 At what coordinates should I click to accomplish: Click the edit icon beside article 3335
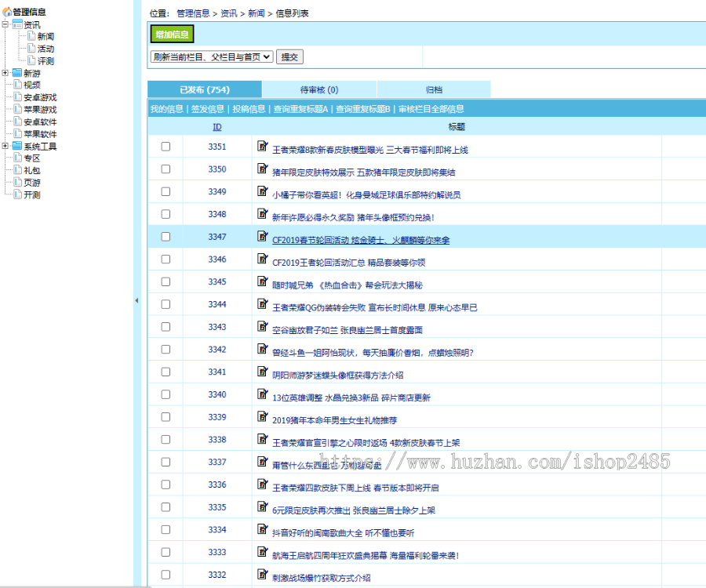point(263,506)
